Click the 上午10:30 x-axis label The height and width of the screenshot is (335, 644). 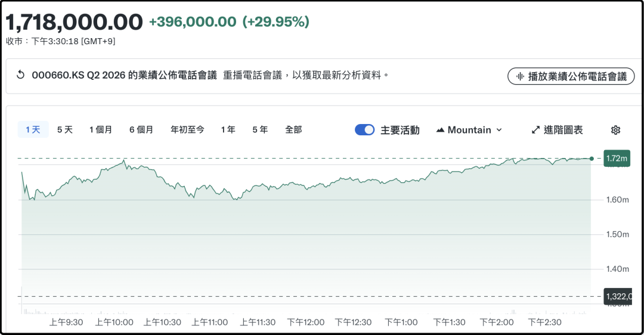point(162,322)
